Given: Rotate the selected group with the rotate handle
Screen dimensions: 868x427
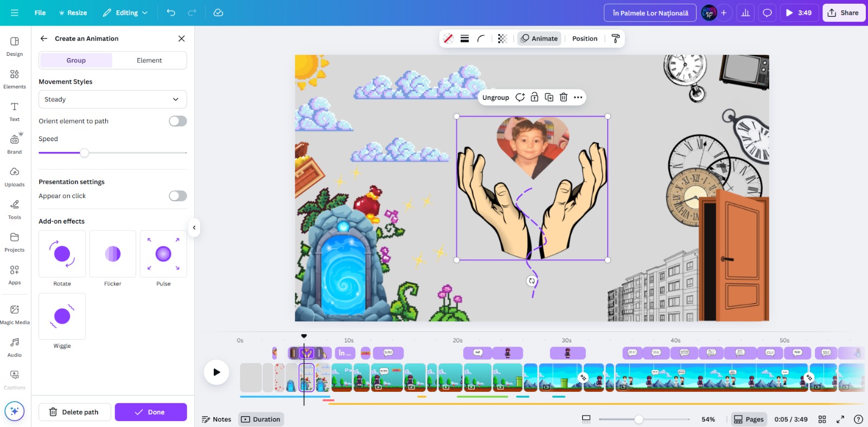Looking at the screenshot, I should point(532,281).
